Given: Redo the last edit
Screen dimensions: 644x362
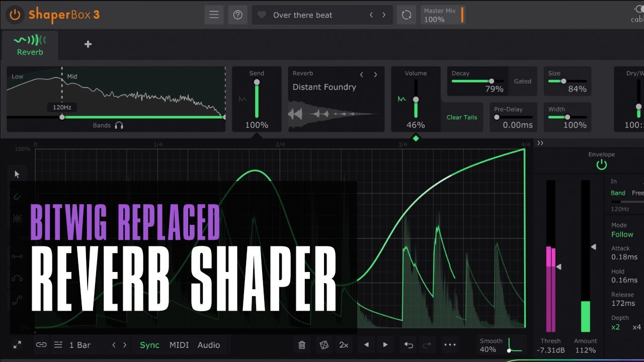Looking at the screenshot, I should point(427,345).
